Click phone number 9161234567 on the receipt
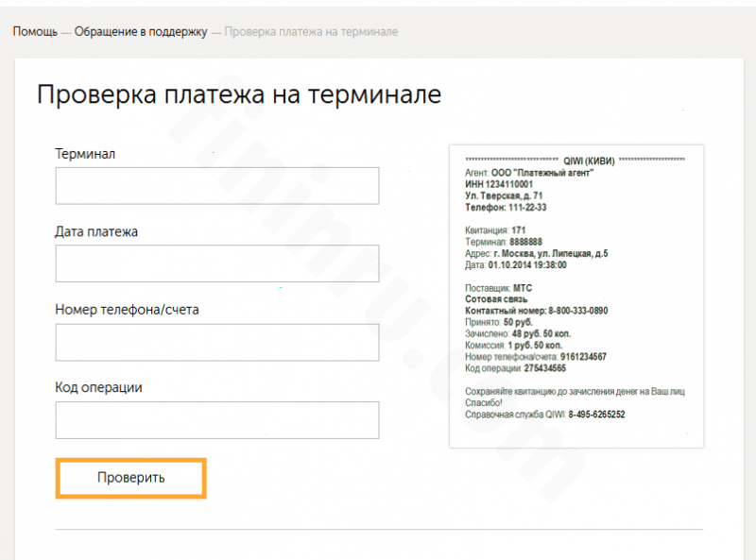The image size is (756, 560). [x=583, y=357]
